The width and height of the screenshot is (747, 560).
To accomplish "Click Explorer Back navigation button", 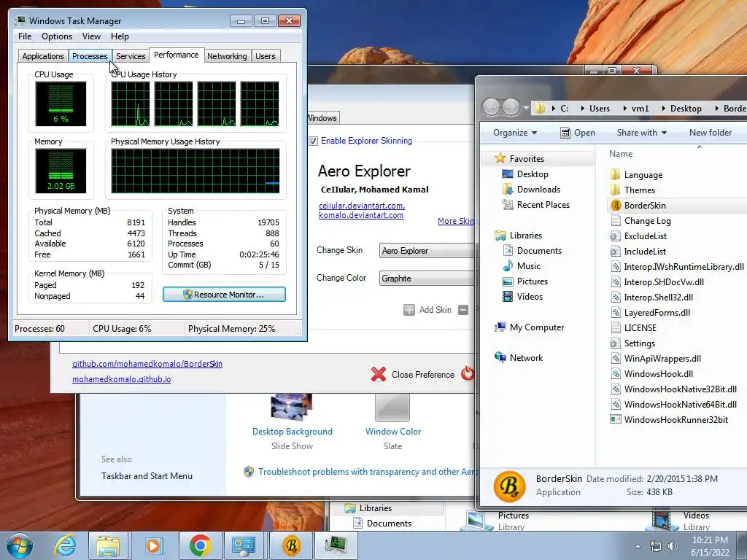I will 491,107.
